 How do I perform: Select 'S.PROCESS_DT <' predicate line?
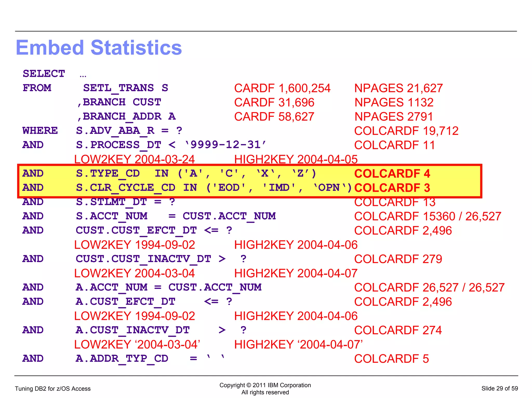pyautogui.click(x=171, y=145)
